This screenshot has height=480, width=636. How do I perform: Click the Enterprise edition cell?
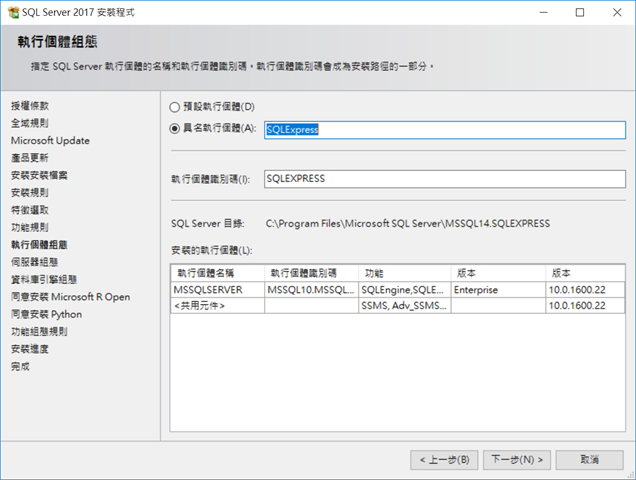498,290
